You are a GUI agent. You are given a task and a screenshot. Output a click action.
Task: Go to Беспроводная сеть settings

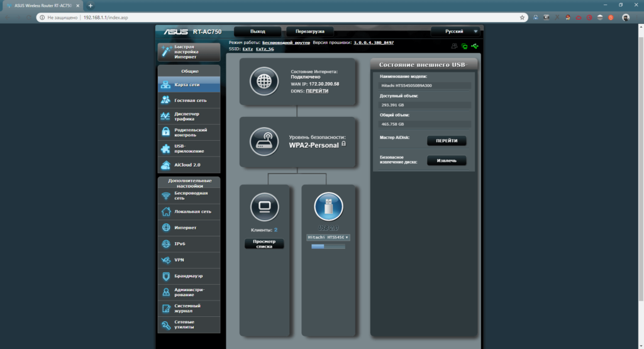189,196
